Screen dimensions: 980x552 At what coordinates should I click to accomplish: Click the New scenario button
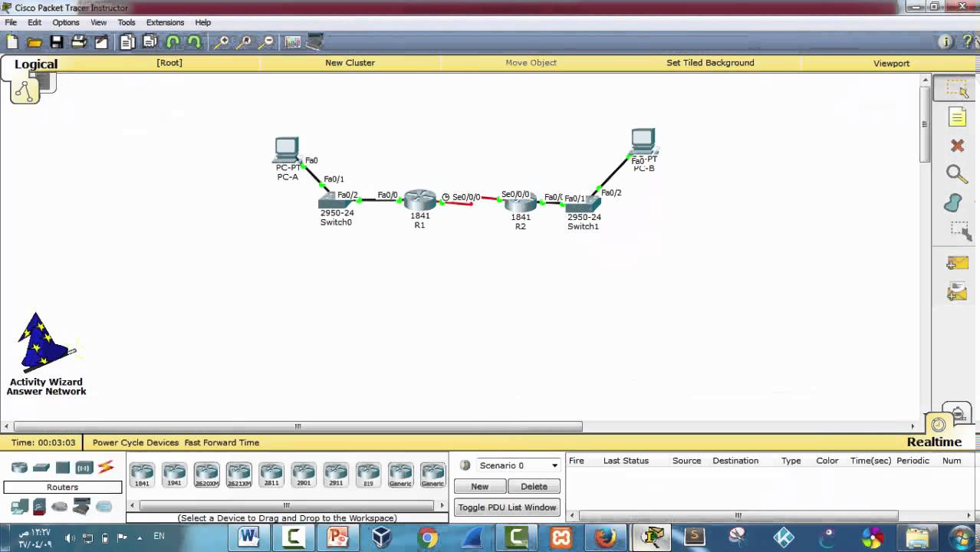(x=479, y=486)
